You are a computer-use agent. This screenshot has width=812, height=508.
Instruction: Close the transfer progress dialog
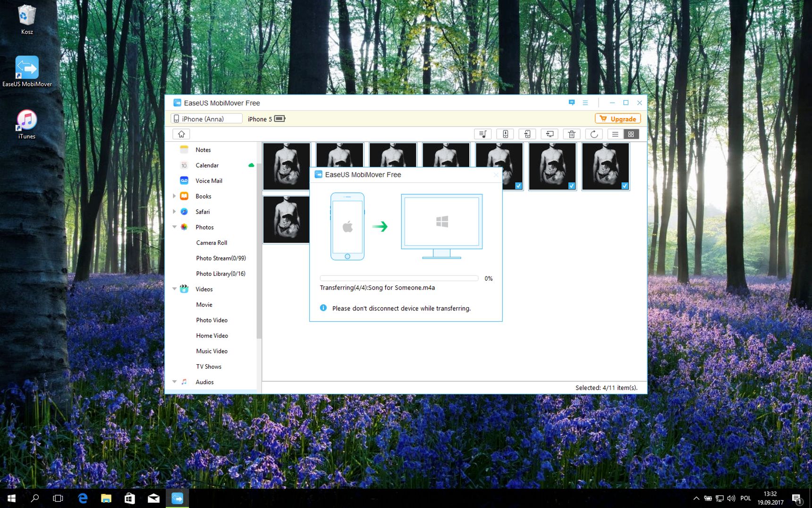coord(496,175)
